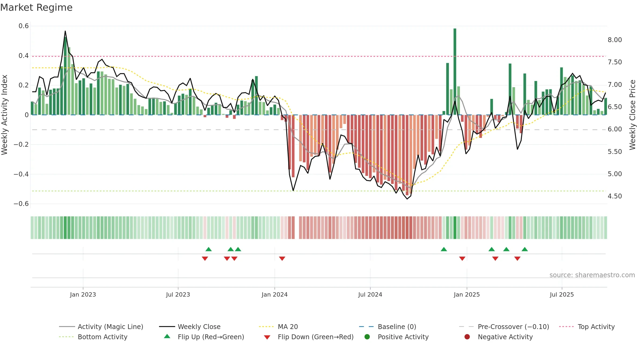Click the MA 20 legend entry
Image resolution: width=644 pixels, height=362 pixels.
[278, 327]
